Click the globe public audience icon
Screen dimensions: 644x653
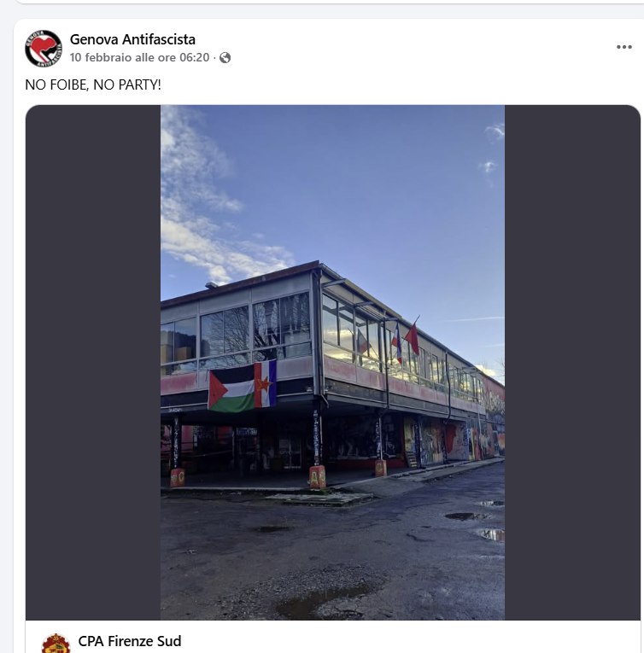225,57
